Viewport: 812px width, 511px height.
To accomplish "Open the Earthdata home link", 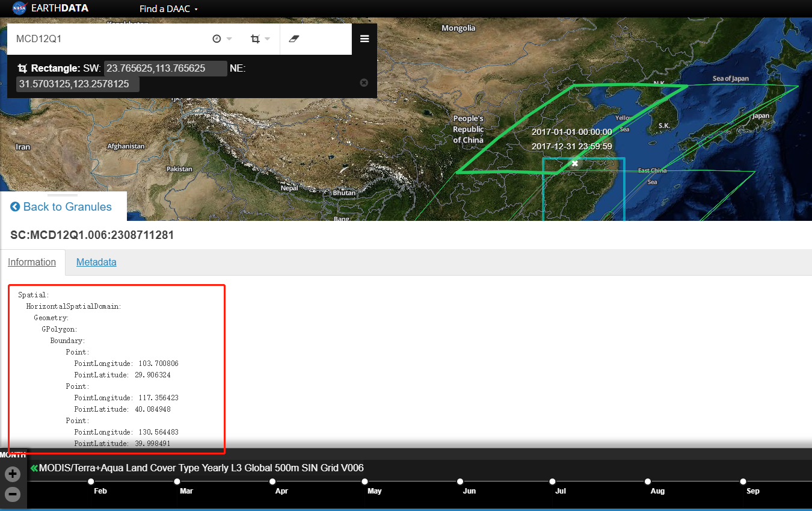I will pos(60,8).
